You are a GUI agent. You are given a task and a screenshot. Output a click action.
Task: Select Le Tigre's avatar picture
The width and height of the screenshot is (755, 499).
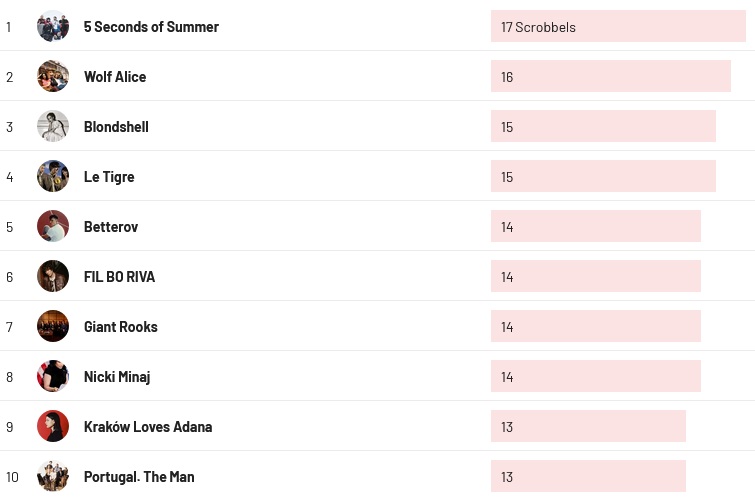click(53, 176)
